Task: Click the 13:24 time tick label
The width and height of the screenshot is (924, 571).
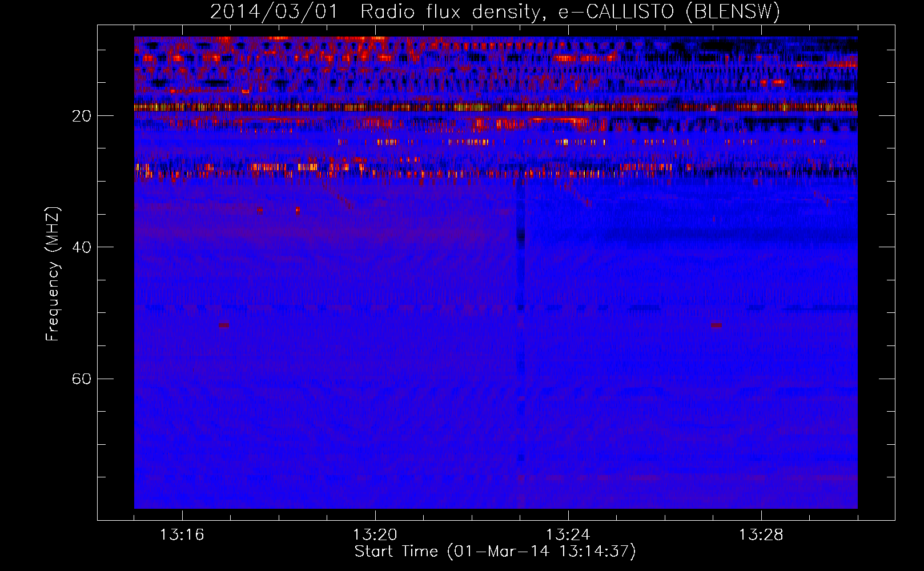Action: click(568, 535)
